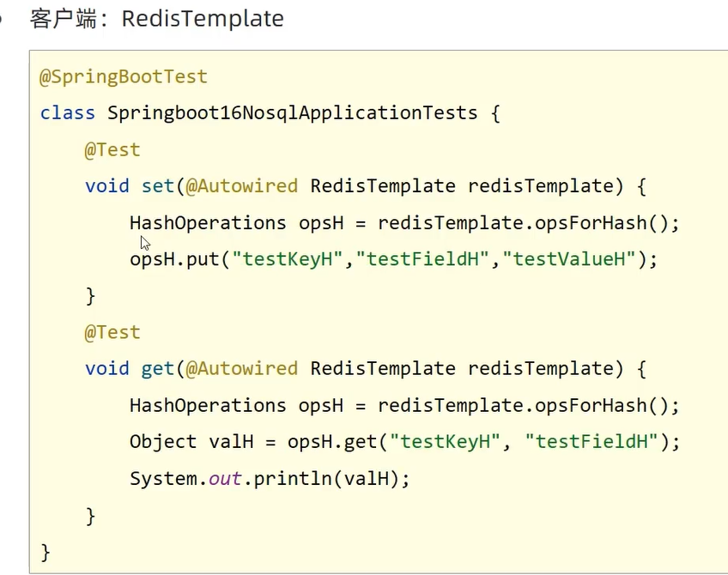728x575 pixels.
Task: Click HashOperations type in the set method
Action: pos(208,222)
